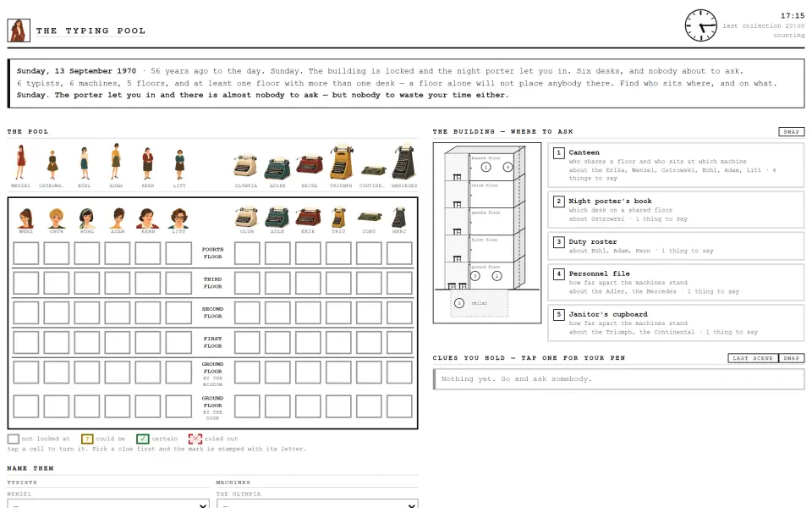Pick the Bühl figure in the pool

tap(85, 163)
